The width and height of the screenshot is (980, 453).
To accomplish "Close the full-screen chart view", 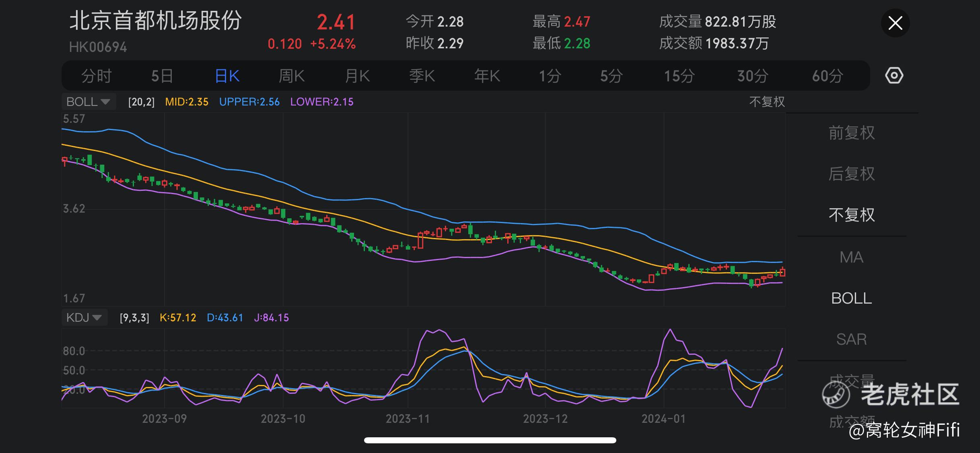I will tap(895, 23).
